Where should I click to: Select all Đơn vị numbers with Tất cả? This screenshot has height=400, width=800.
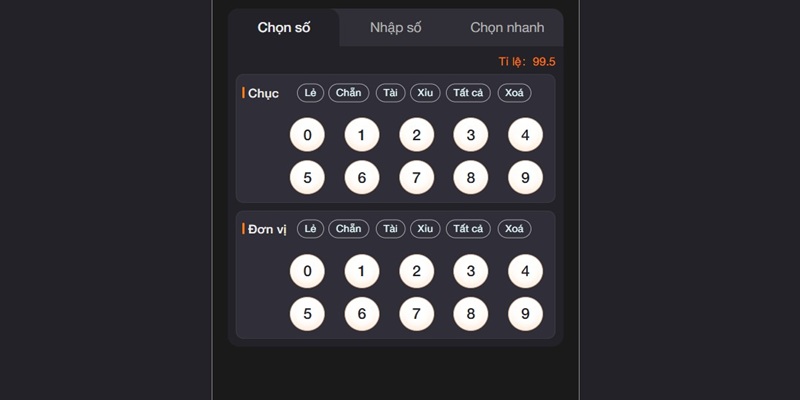[x=467, y=229]
